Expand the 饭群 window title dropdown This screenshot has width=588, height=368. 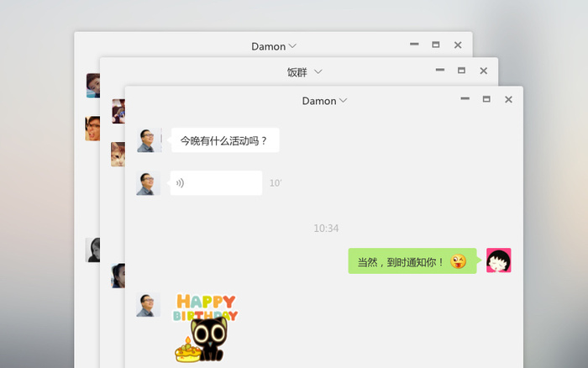pos(318,71)
